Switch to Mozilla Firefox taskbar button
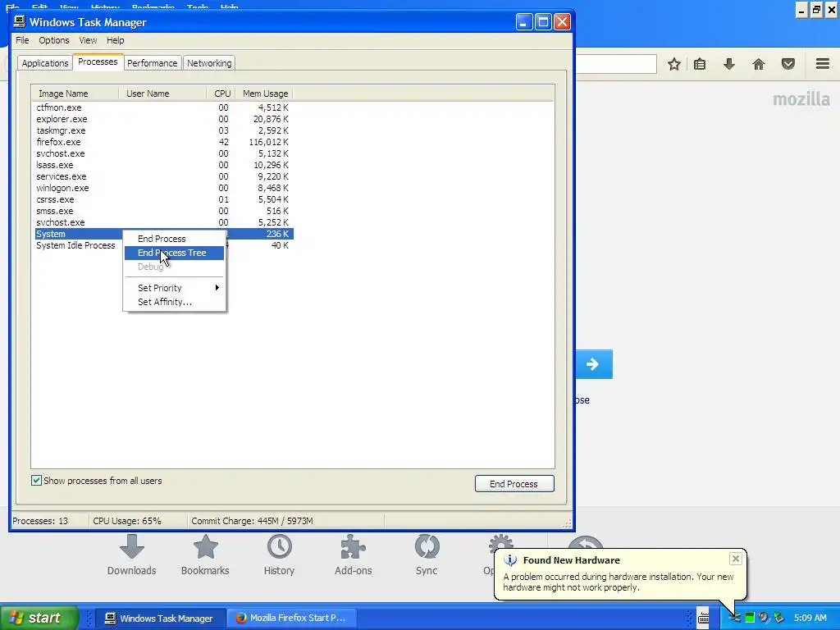The width and height of the screenshot is (840, 630). click(291, 618)
